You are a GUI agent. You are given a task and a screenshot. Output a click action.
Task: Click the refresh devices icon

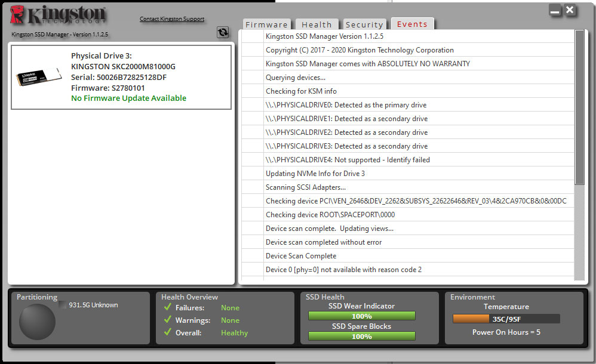(223, 32)
